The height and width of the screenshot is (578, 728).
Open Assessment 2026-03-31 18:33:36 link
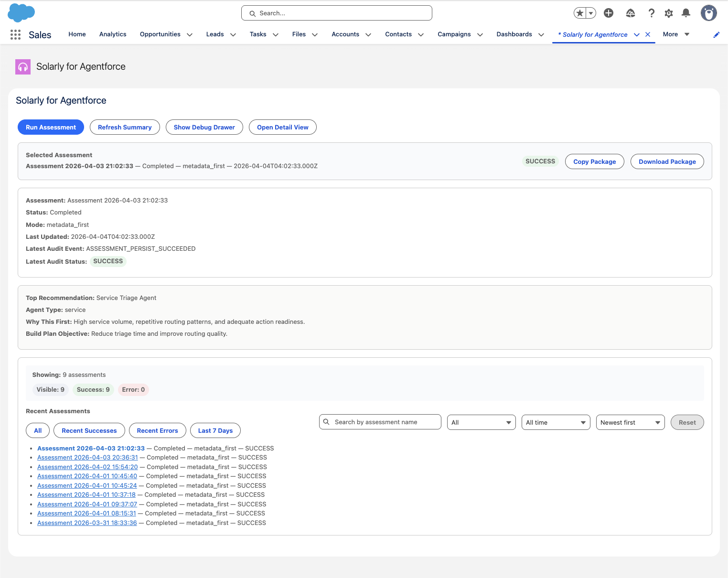(87, 523)
